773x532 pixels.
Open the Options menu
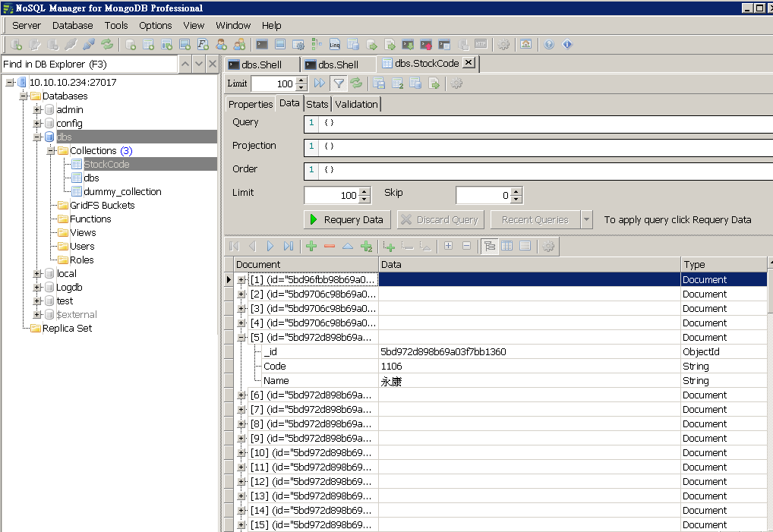(x=156, y=26)
